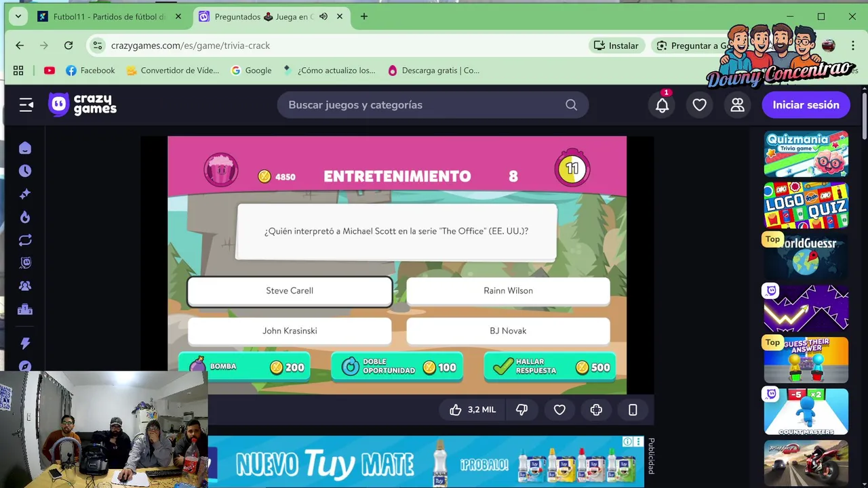Open the CrazyGames hamburger menu
The height and width of the screenshot is (488, 868).
click(26, 105)
